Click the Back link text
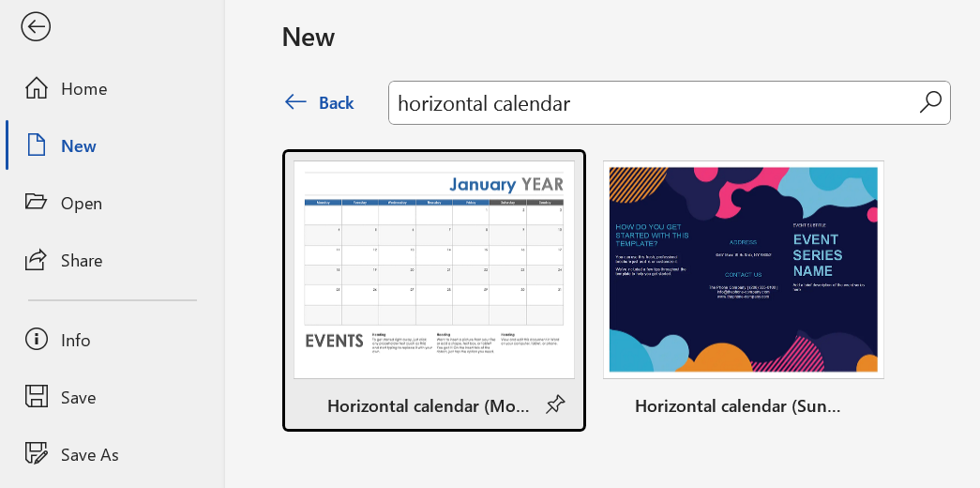980x488 pixels. 337,102
